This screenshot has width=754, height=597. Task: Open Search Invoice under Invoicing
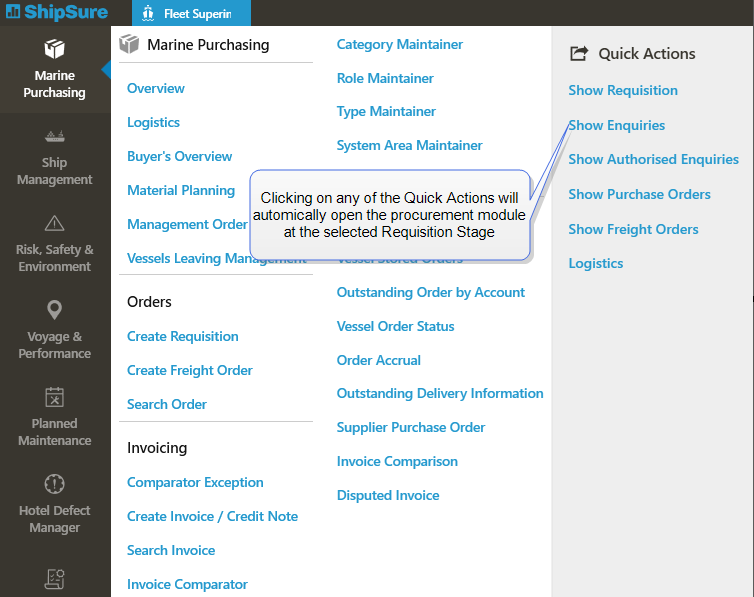tap(171, 550)
